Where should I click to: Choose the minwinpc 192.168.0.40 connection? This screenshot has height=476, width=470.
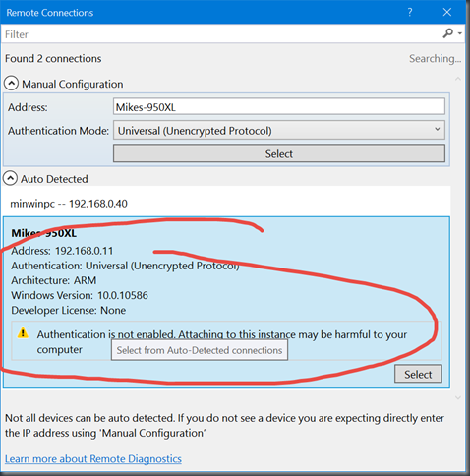[226, 204]
